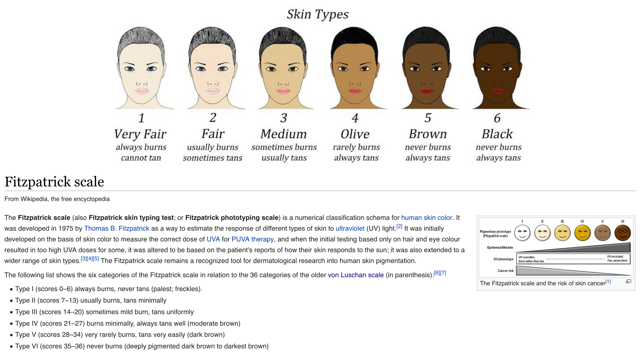Screen dimensions: 644x362
Task: Click the 'Type V (scores 28–34)' list item
Action: click(x=120, y=335)
